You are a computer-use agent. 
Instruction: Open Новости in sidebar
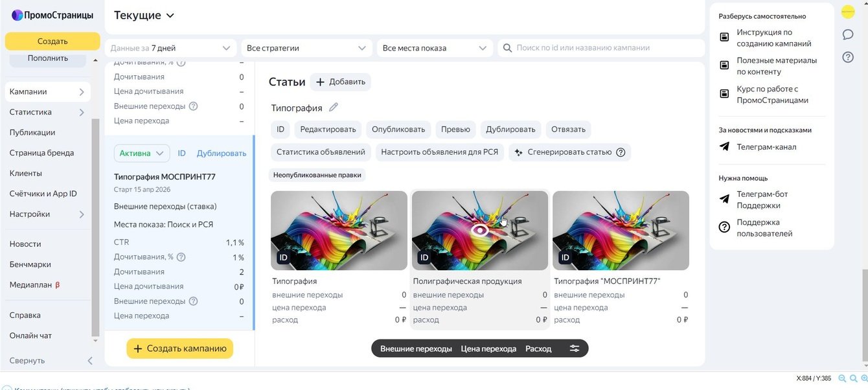coord(25,244)
